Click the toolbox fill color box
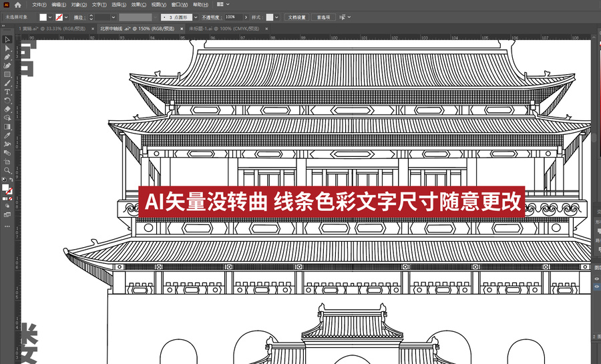This screenshot has height=364, width=601. [x=5, y=188]
